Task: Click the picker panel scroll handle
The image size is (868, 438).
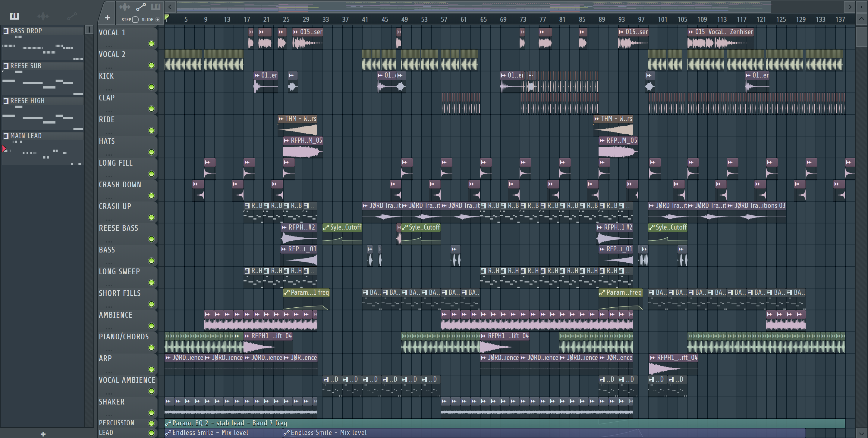Action: tap(89, 30)
